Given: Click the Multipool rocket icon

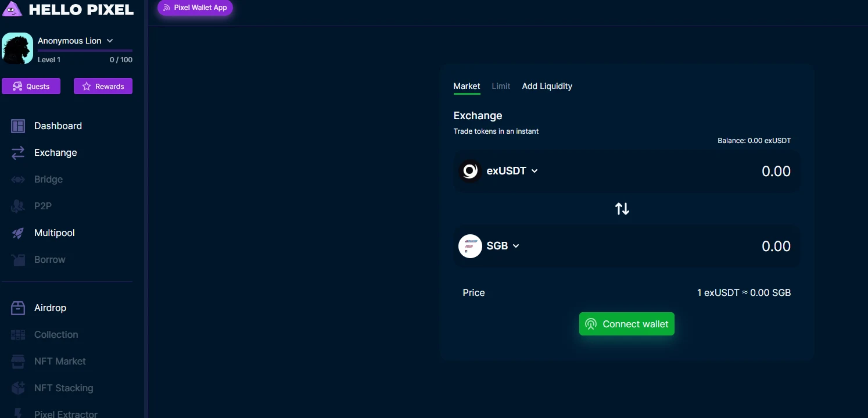Looking at the screenshot, I should 18,233.
